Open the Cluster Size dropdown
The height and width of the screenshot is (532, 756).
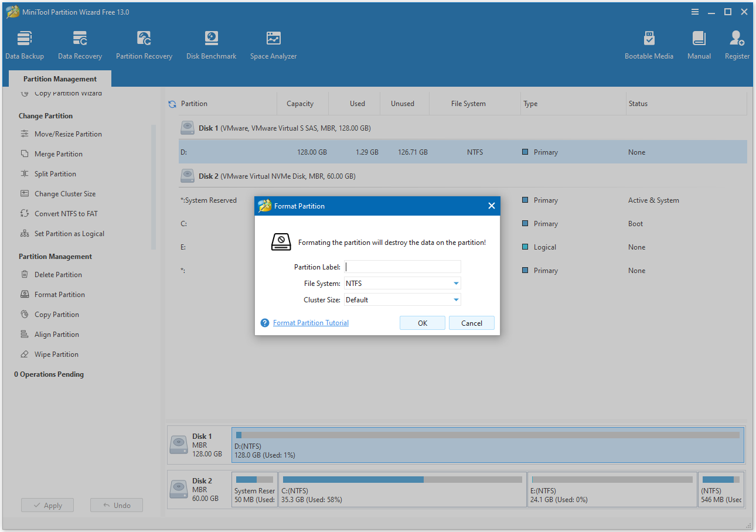pyautogui.click(x=402, y=299)
